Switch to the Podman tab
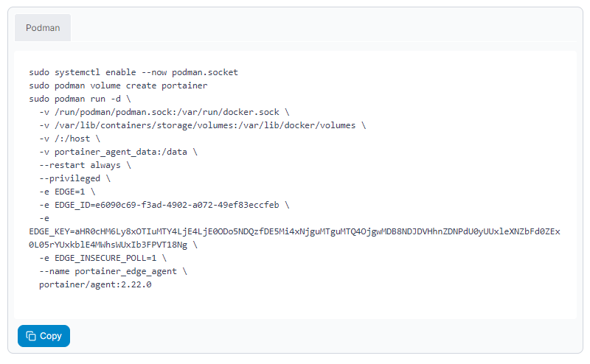This screenshot has height=364, width=590. (x=43, y=28)
